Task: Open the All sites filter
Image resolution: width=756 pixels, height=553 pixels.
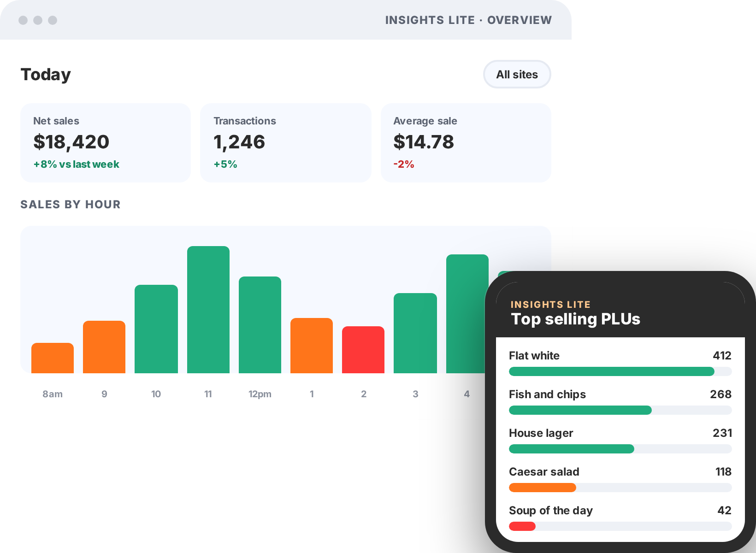Action: 517,74
